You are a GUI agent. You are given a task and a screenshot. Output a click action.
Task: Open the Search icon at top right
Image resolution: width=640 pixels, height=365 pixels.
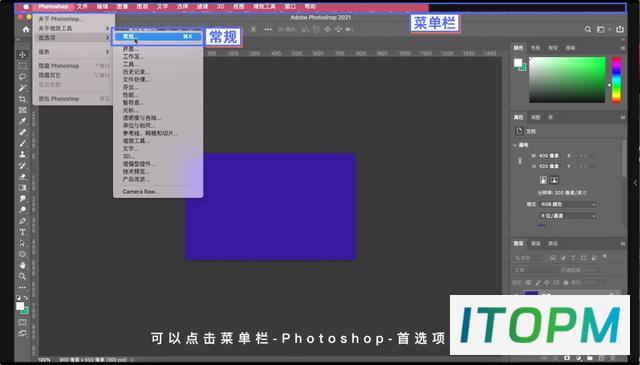pos(588,29)
